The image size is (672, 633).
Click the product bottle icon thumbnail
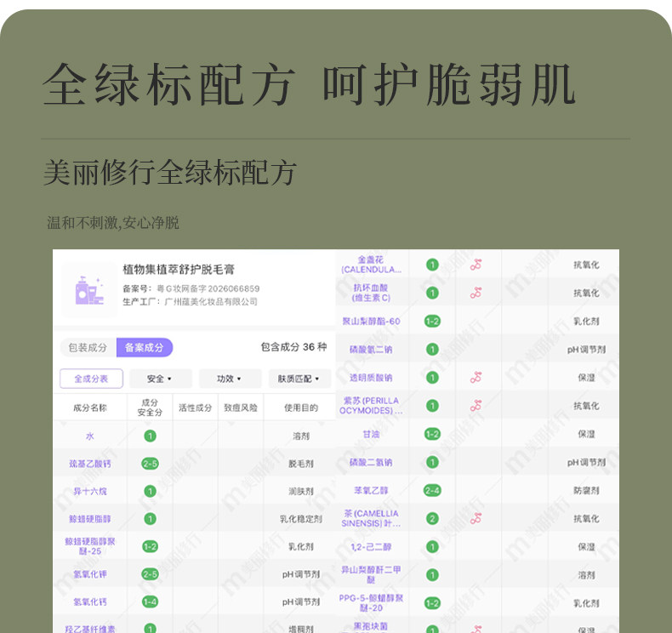coord(89,290)
